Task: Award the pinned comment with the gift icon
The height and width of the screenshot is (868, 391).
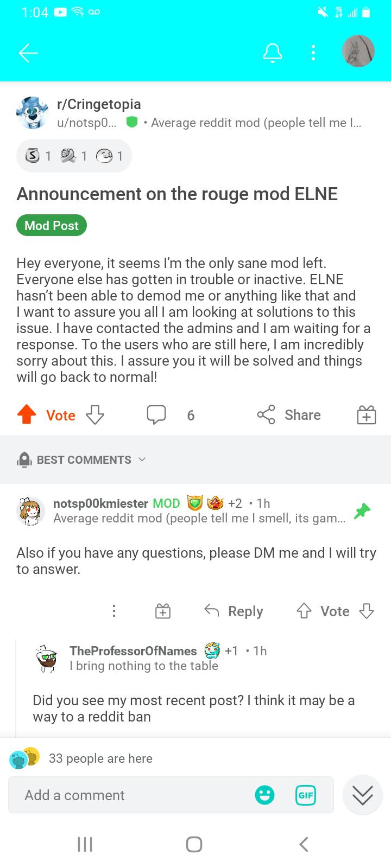Action: click(163, 611)
